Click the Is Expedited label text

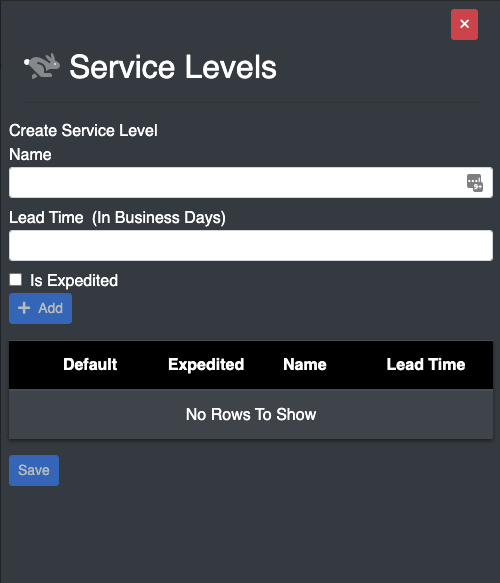coord(74,280)
